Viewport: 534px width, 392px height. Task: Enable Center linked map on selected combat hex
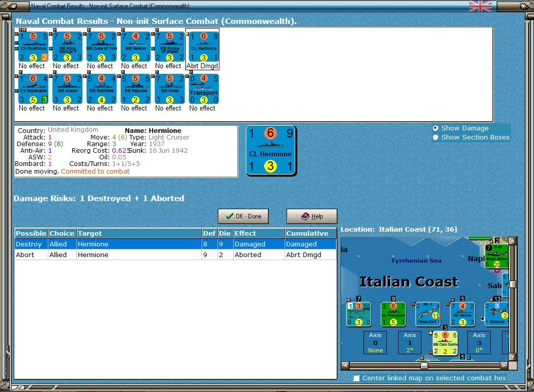coord(356,378)
